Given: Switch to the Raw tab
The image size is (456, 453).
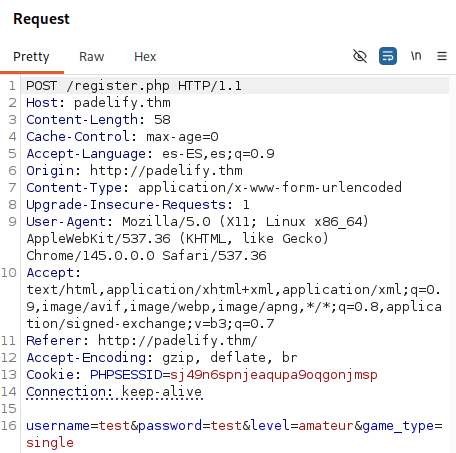Looking at the screenshot, I should point(92,57).
